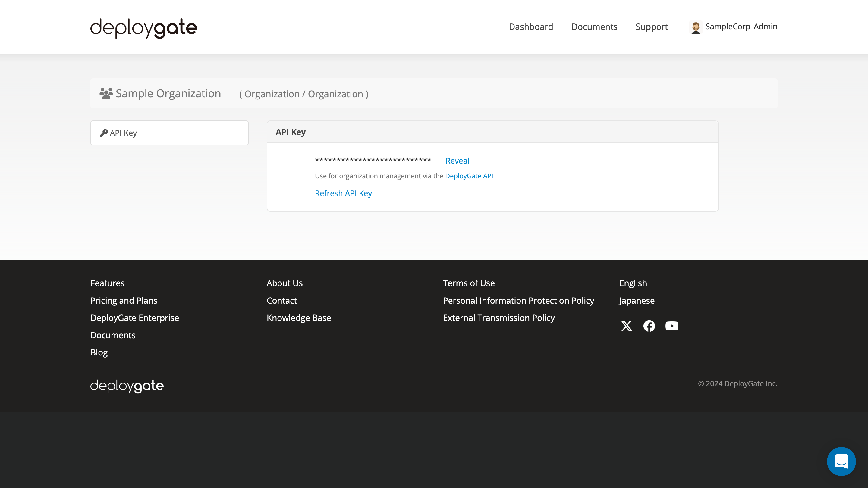Open the chat support bubble icon
Screen dimensions: 868x488
[841, 461]
